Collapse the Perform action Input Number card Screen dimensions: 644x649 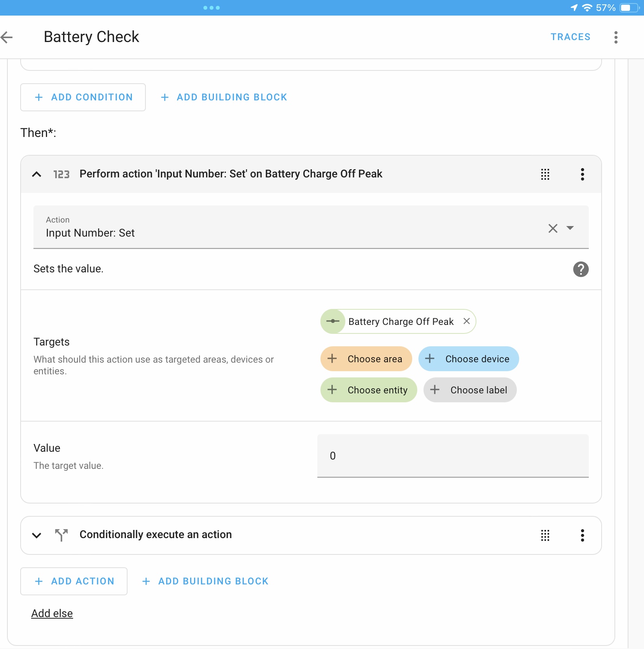coord(37,174)
